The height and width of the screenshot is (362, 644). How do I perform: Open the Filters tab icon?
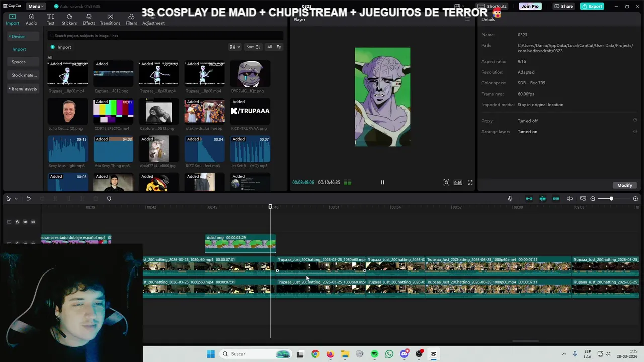pos(131,17)
